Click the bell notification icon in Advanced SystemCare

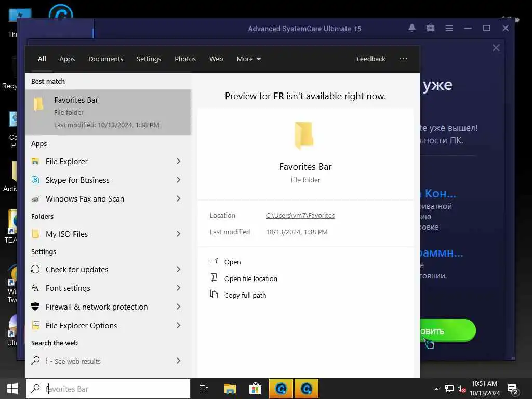pos(412,28)
